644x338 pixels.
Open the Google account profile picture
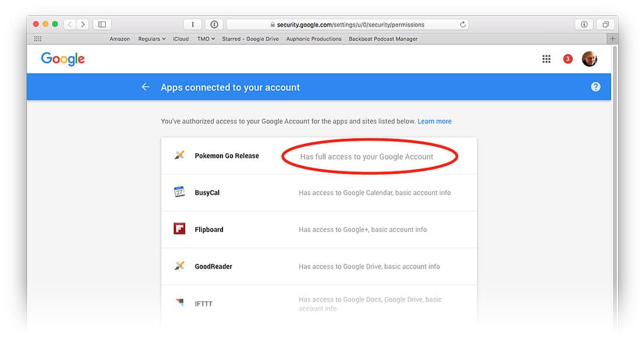tap(589, 59)
